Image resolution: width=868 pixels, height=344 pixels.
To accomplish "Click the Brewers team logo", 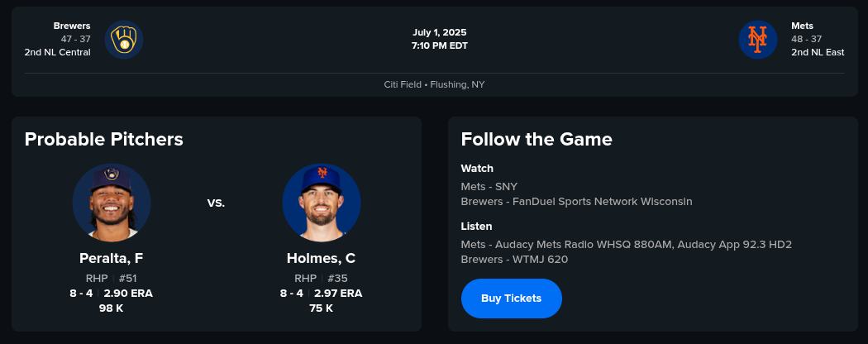I will (x=124, y=40).
